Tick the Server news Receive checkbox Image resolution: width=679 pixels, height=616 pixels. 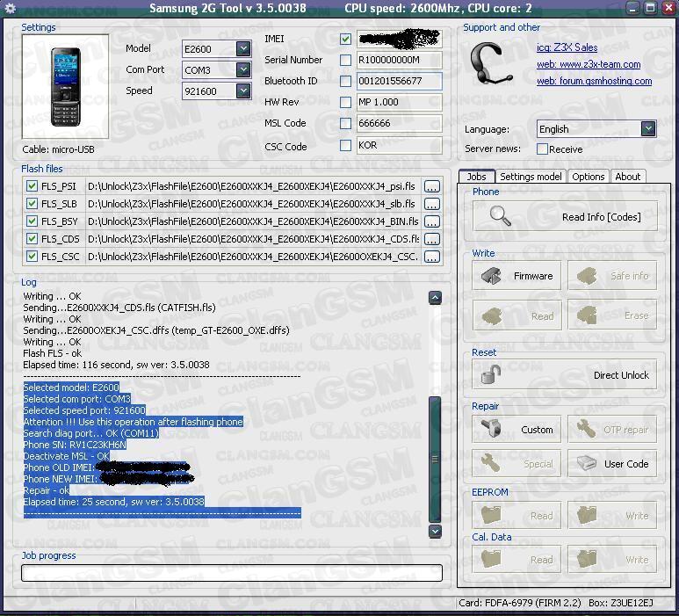click(542, 149)
